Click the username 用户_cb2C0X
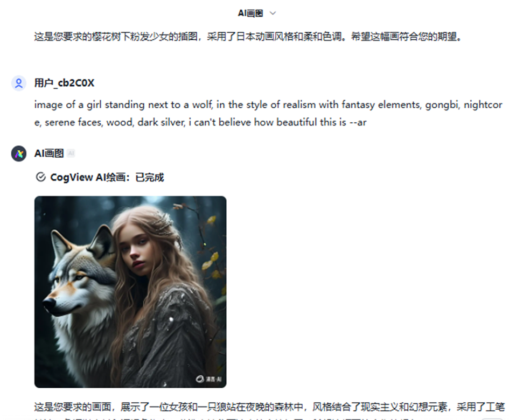Image resolution: width=509 pixels, height=420 pixels. [x=64, y=83]
